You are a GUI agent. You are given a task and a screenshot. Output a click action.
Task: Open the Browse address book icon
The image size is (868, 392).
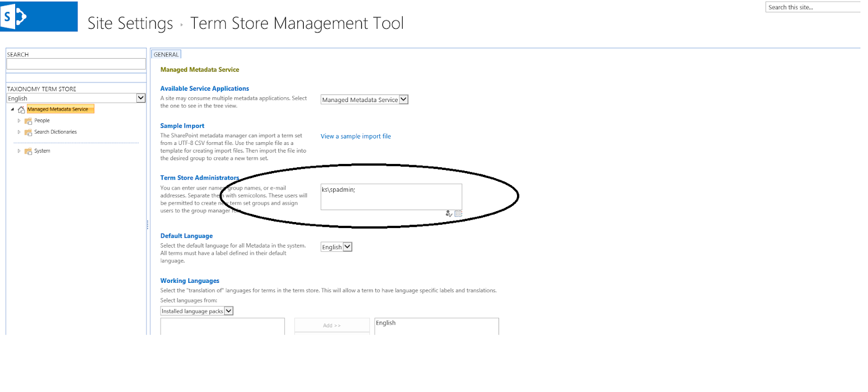(x=458, y=214)
